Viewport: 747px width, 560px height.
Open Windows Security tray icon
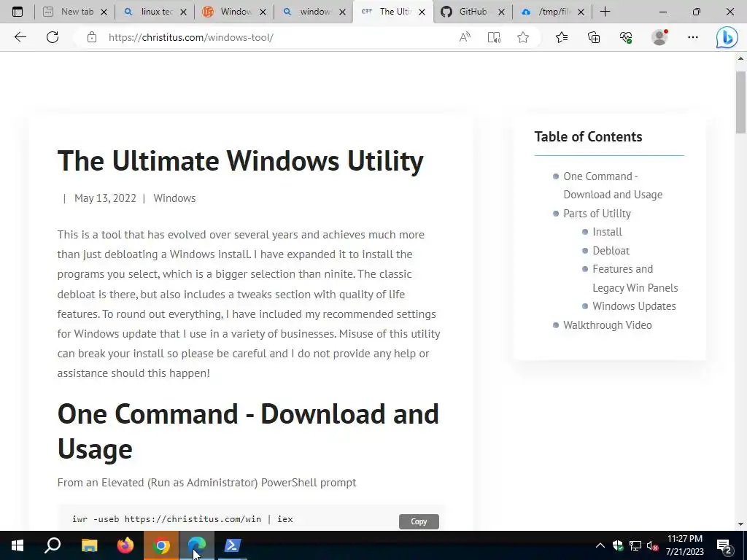(x=618, y=545)
